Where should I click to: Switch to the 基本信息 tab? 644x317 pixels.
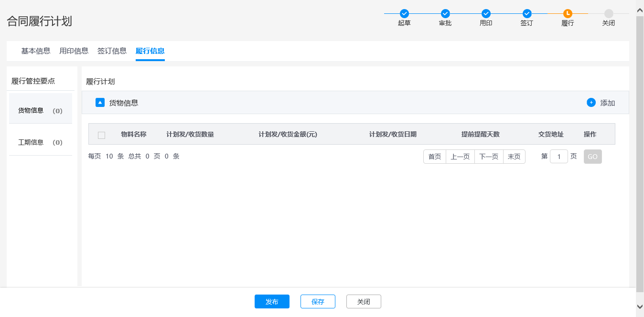(x=36, y=51)
